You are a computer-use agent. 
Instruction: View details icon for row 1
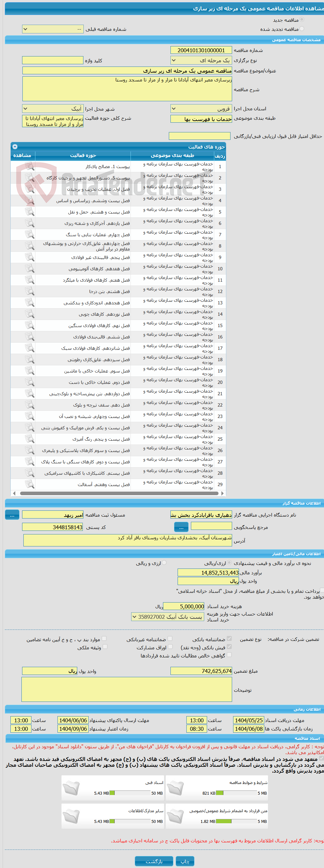tap(30, 166)
